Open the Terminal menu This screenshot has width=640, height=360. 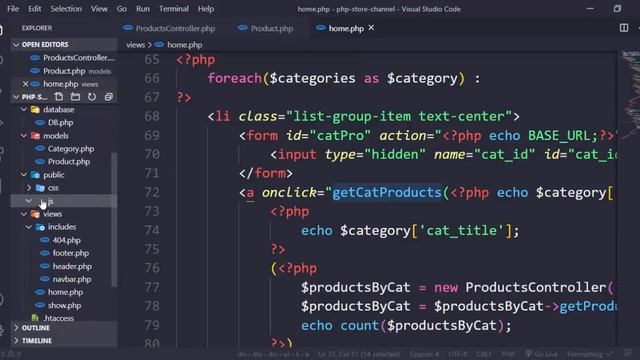point(174,9)
